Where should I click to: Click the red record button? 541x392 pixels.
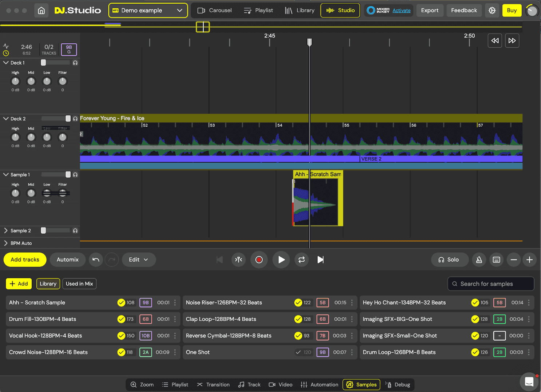(x=259, y=260)
